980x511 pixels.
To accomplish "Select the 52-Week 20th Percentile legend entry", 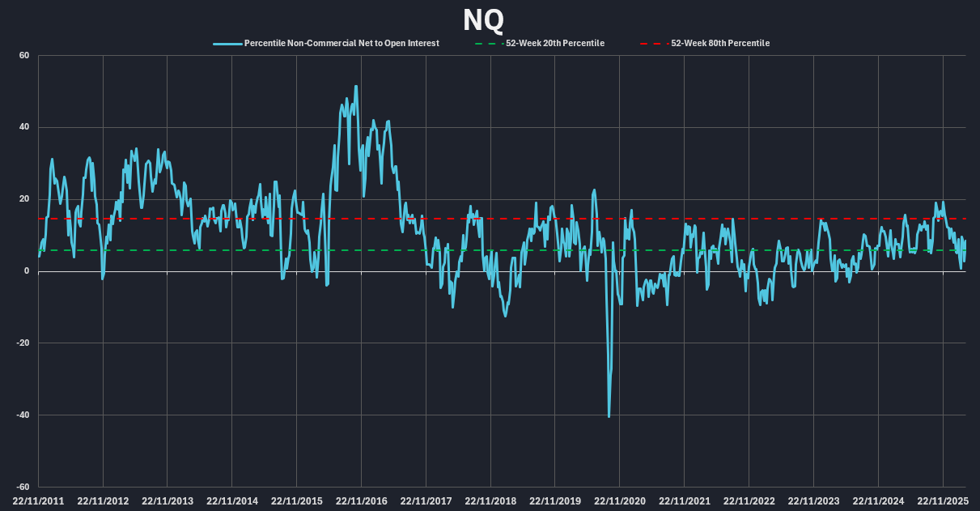I will point(553,43).
